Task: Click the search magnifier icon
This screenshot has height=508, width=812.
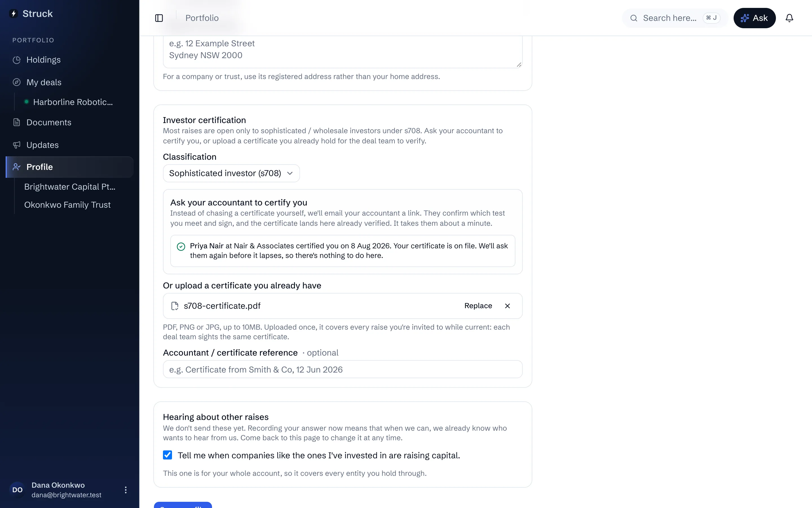Action: [x=634, y=18]
